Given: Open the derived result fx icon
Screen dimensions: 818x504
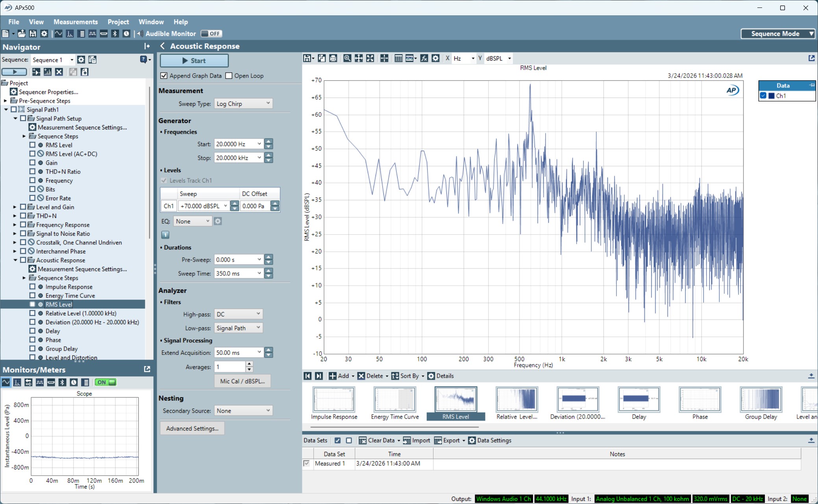Looking at the screenshot, I should [424, 58].
